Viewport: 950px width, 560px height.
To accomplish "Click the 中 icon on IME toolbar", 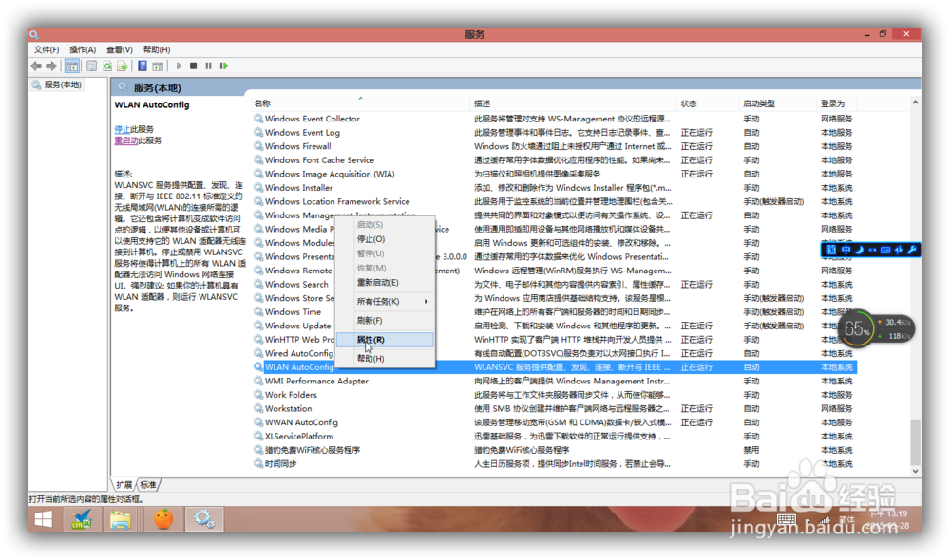I will (x=845, y=250).
